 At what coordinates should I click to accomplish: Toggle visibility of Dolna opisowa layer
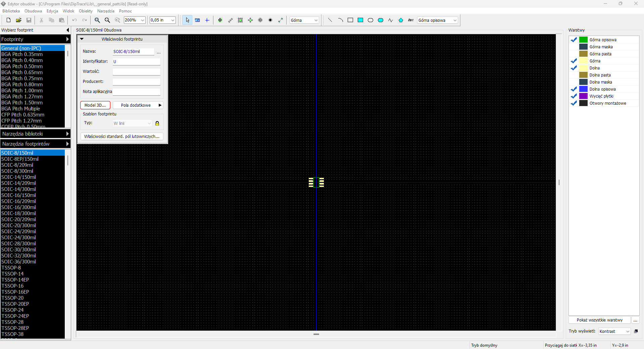click(x=574, y=89)
